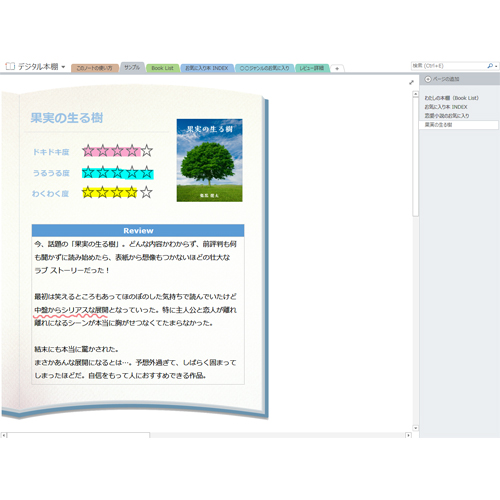The height and width of the screenshot is (500, 500).
Task: Click the fifth empty star in ドキドキ度 rating
Action: coord(147,151)
